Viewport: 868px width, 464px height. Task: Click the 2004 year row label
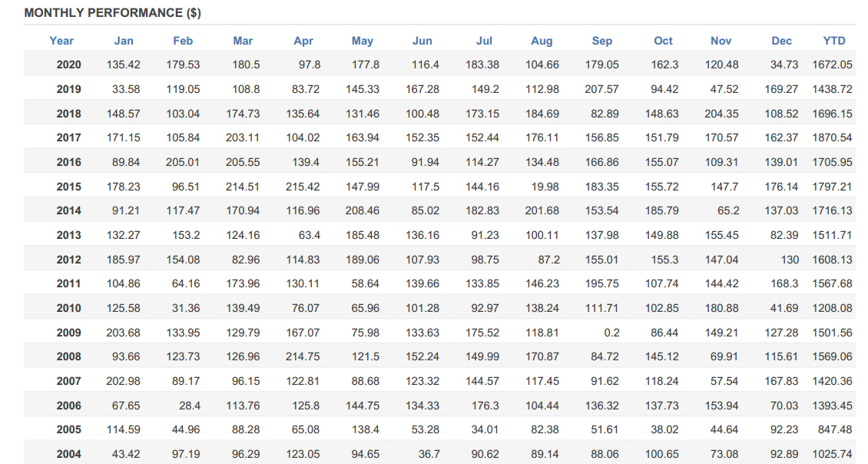click(x=68, y=454)
